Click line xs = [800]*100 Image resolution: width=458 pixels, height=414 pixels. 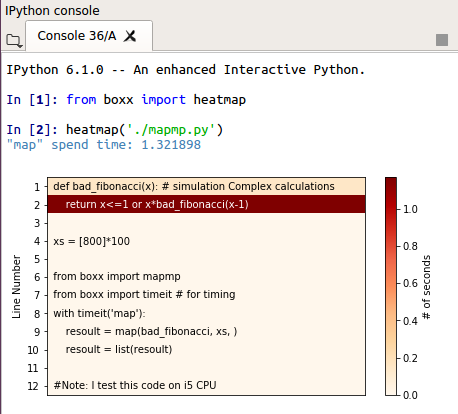tap(91, 241)
